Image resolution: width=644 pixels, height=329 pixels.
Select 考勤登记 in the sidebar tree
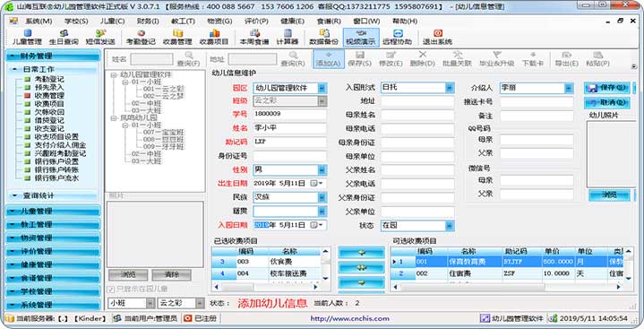pyautogui.click(x=49, y=79)
